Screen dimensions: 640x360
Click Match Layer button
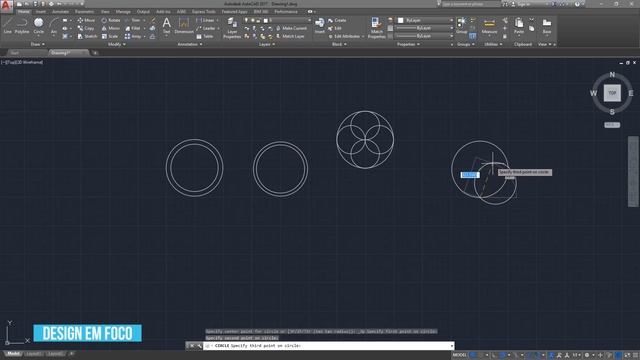pos(290,36)
